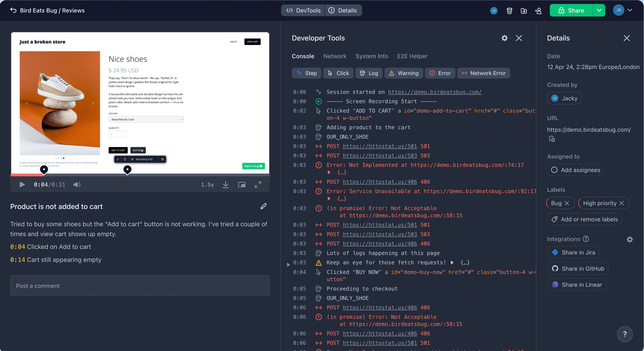The height and width of the screenshot is (351, 644).
Task: Click the Jacky creator chip
Action: pos(564,98)
